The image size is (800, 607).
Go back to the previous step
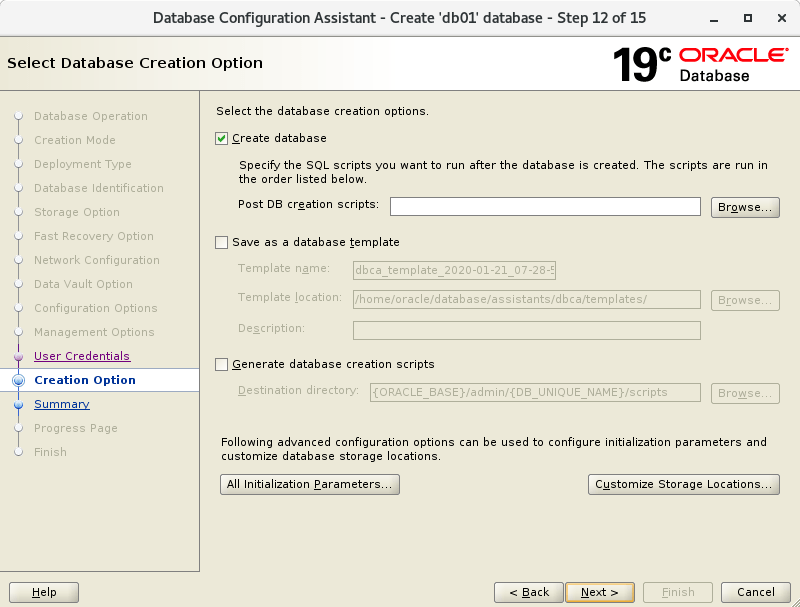click(528, 592)
